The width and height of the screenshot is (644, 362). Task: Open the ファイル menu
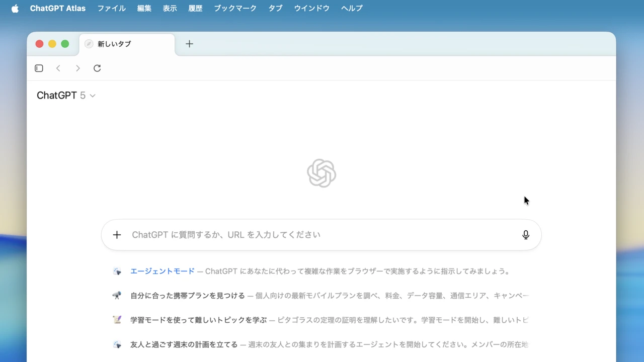[111, 9]
